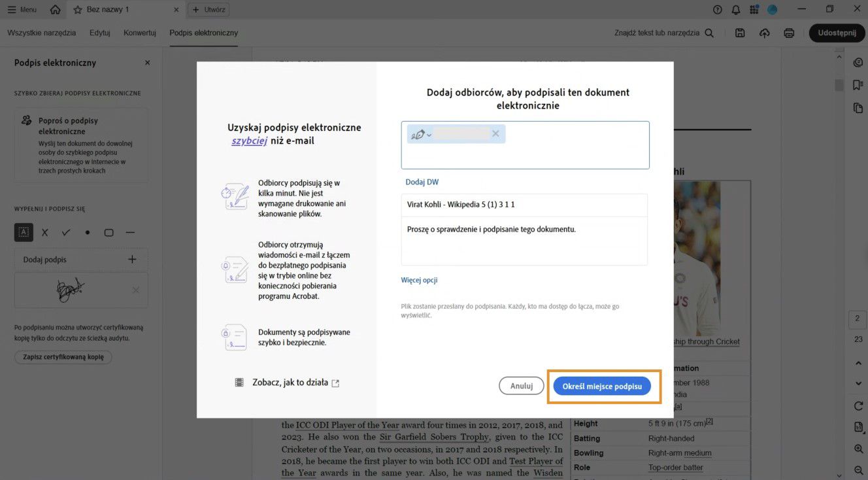Print the document with printer icon
This screenshot has width=868, height=480.
(x=789, y=33)
